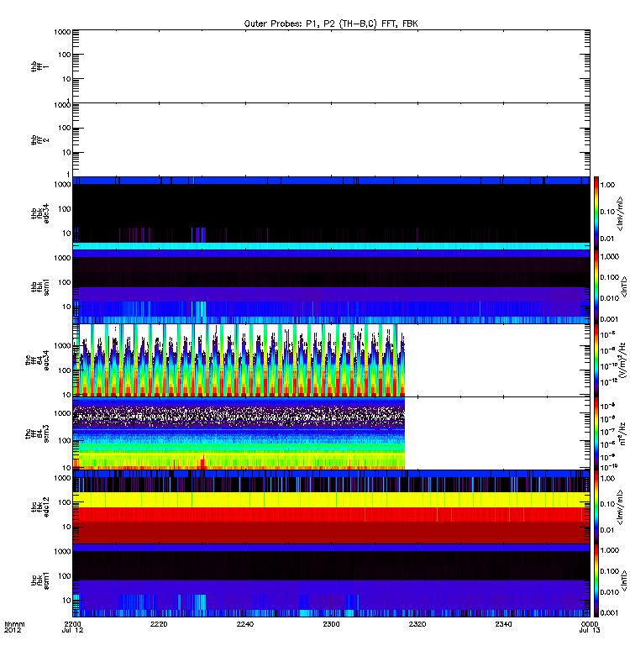Click the '2320' time axis label
The width and height of the screenshot is (630, 672).
pos(417,624)
